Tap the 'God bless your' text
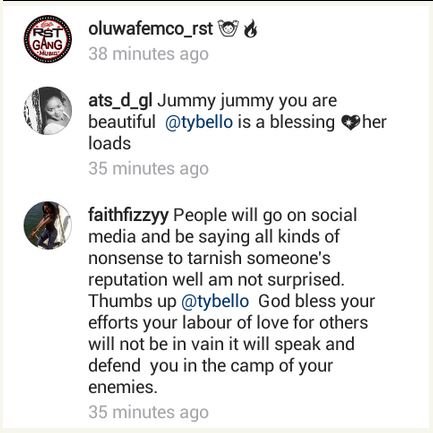This screenshot has height=433, width=433. click(316, 301)
